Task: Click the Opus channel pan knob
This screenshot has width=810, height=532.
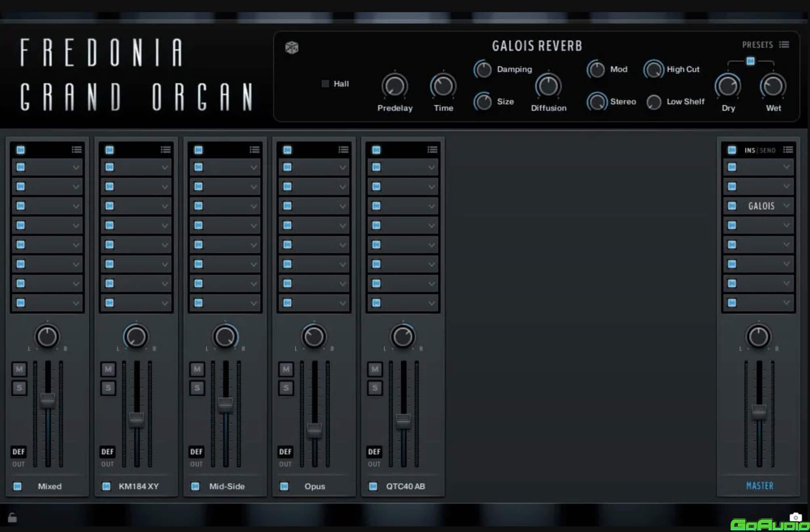Action: pos(314,337)
